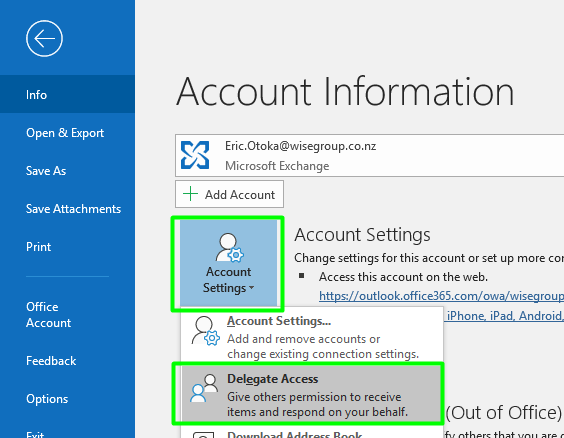Click the back arrow circle icon
This screenshot has width=564, height=438.
click(x=44, y=38)
